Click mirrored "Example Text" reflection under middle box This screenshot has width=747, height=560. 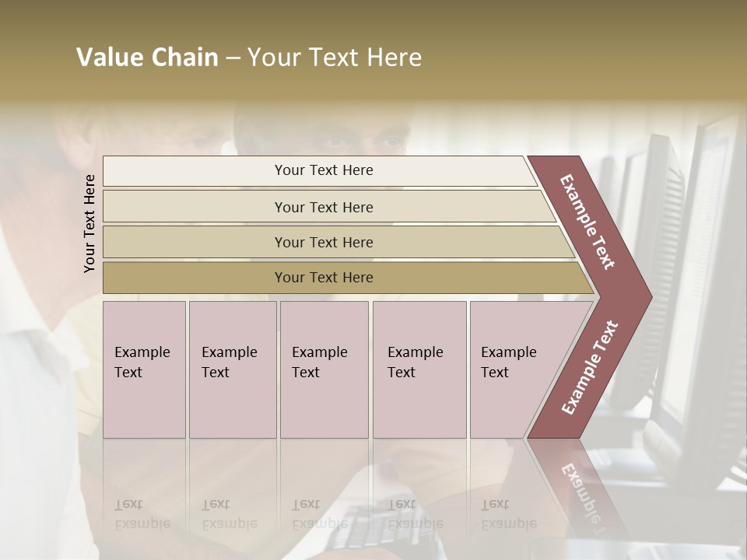pyautogui.click(x=320, y=514)
